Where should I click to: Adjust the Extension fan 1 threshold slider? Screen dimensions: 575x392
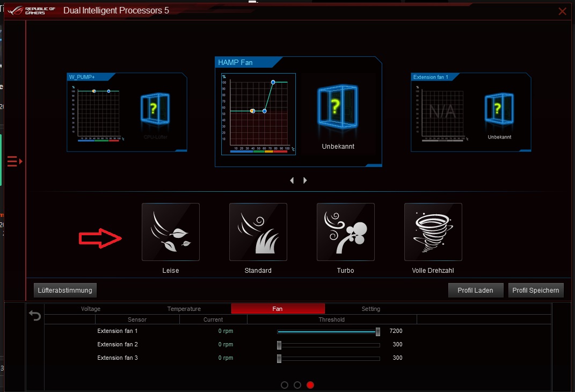(x=378, y=331)
